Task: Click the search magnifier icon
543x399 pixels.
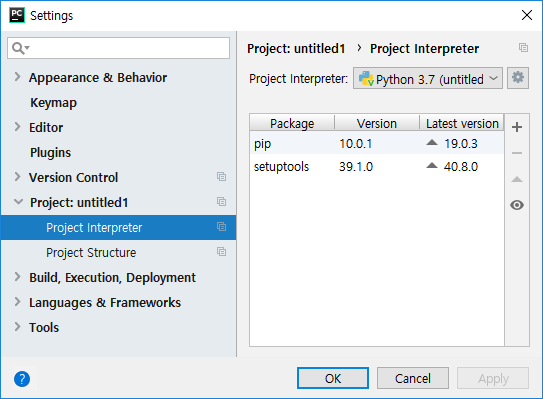Action: (x=20, y=48)
